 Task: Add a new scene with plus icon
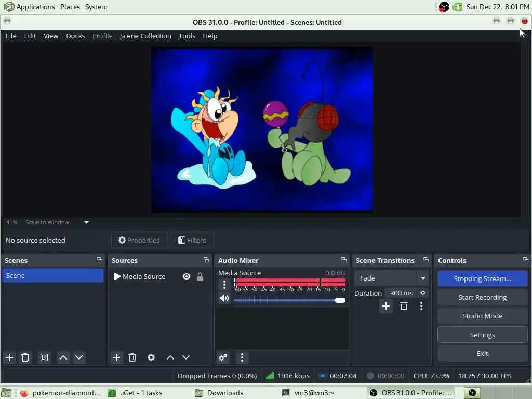tap(9, 357)
